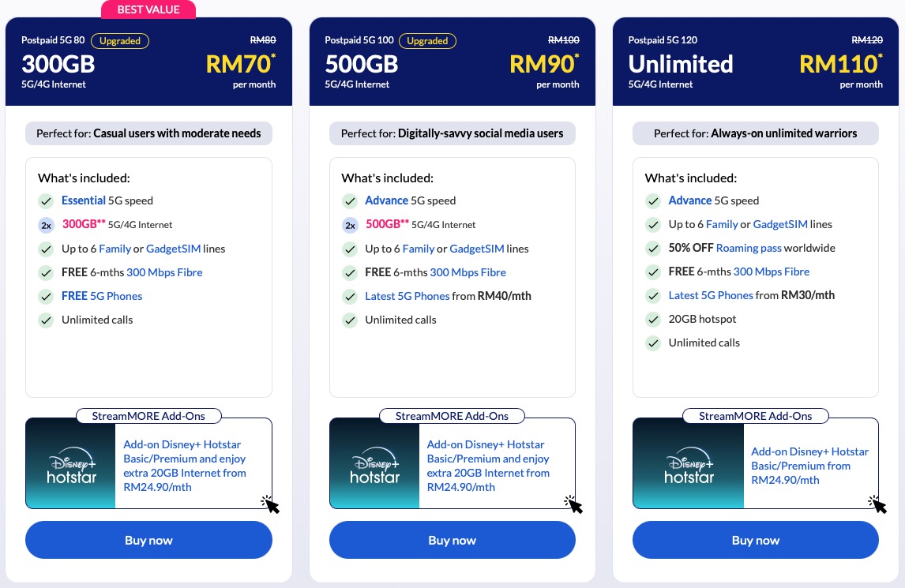Click the 2x badge next to 500GB
The image size is (905, 588).
350,225
